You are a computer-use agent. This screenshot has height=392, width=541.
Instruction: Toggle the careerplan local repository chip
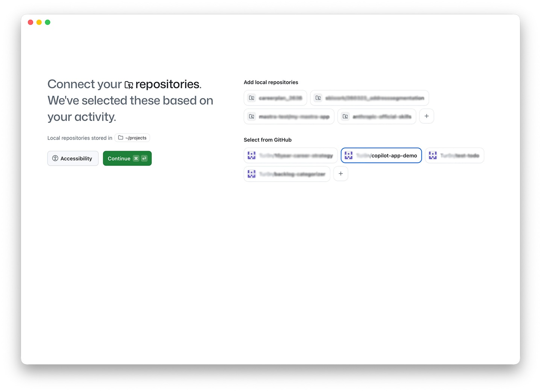click(275, 98)
